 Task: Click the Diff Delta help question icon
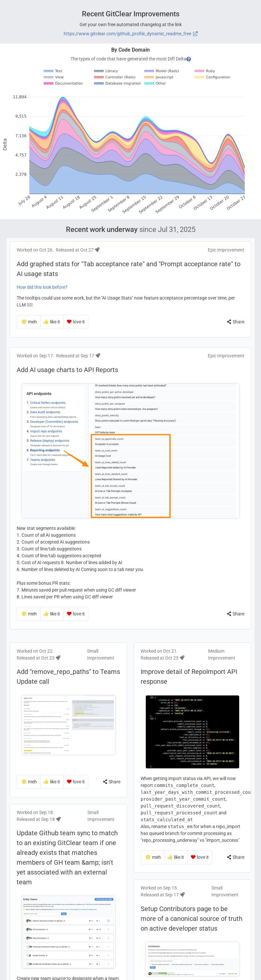pyautogui.click(x=189, y=59)
